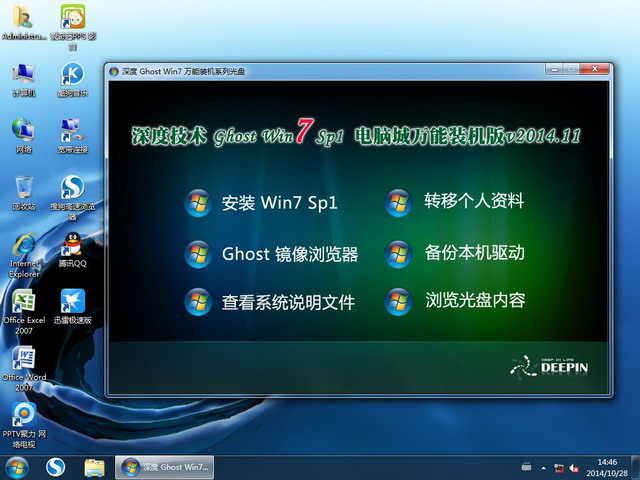This screenshot has width=640, height=480.
Task: Open the Office Excel 2007 shortcut
Action: click(24, 312)
